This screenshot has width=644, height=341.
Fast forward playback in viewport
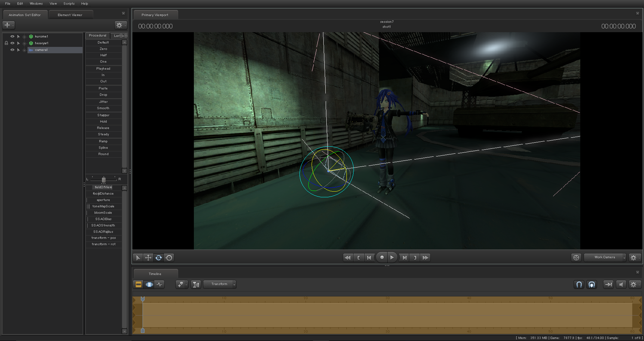coord(426,258)
